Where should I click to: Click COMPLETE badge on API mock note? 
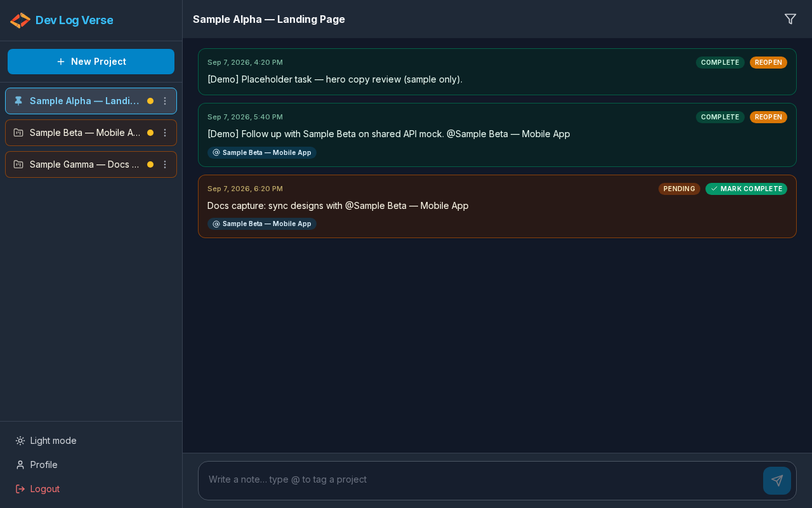720,117
